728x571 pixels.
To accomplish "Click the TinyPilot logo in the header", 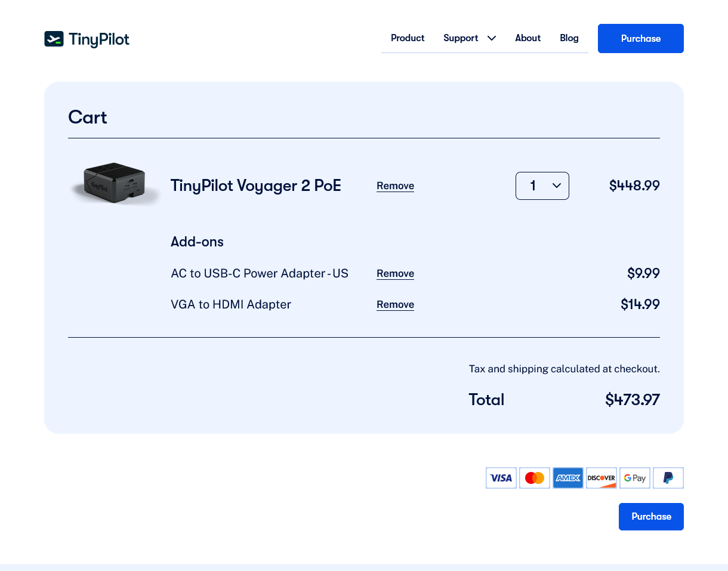I will (x=87, y=39).
